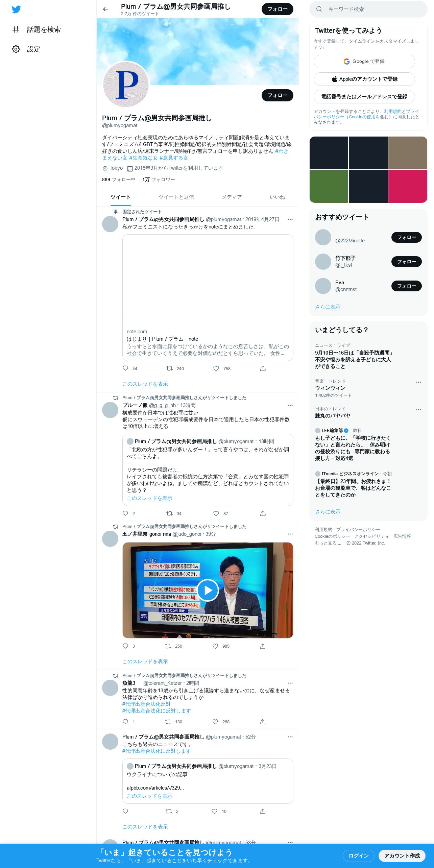The image size is (434, 868).
Task: Share the 五ノ井里奈 video tweet
Action: [263, 646]
